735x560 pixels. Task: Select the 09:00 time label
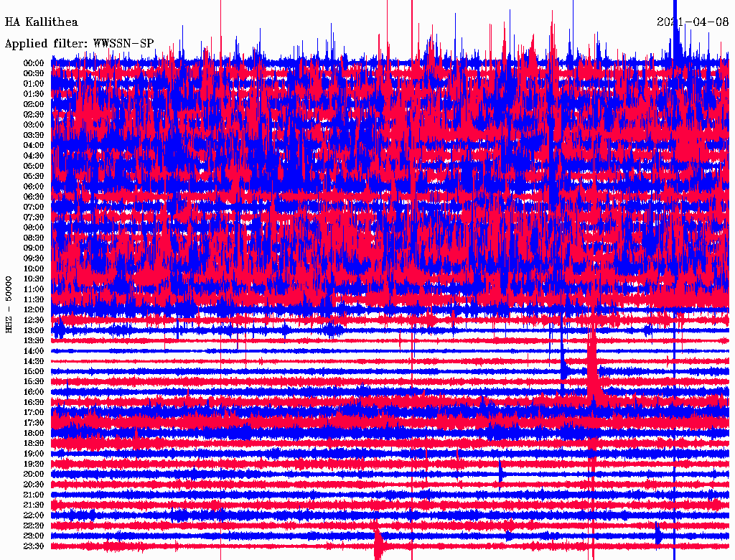tap(34, 248)
